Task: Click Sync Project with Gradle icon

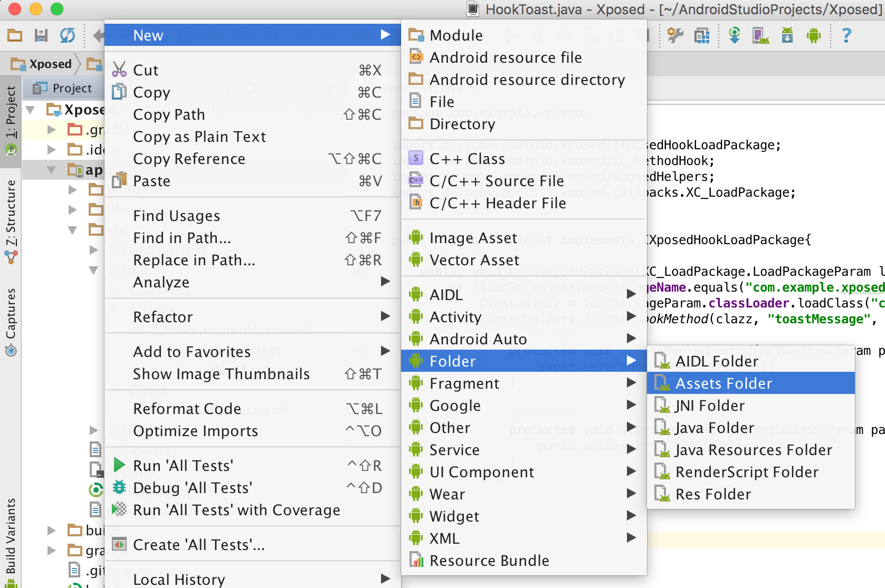Action: (734, 36)
